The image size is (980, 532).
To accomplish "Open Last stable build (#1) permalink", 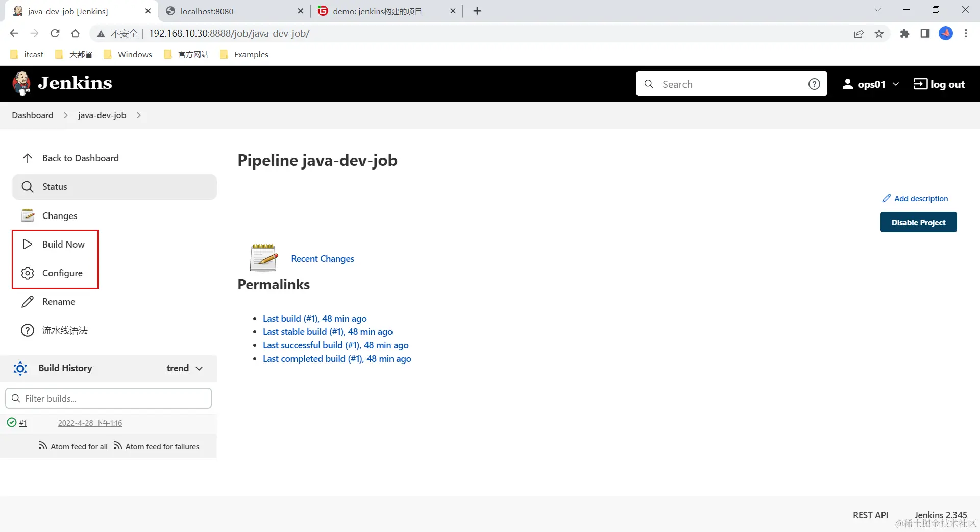I will click(x=328, y=331).
